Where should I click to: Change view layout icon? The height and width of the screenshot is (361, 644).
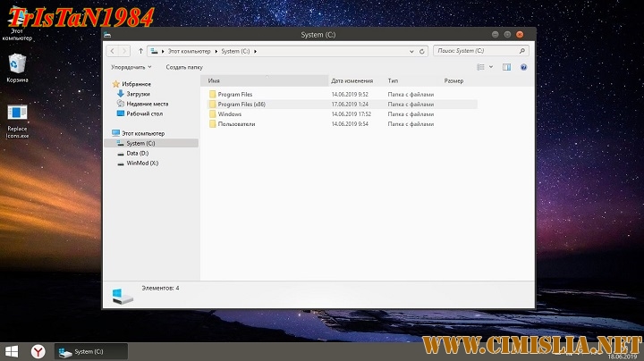tap(480, 67)
